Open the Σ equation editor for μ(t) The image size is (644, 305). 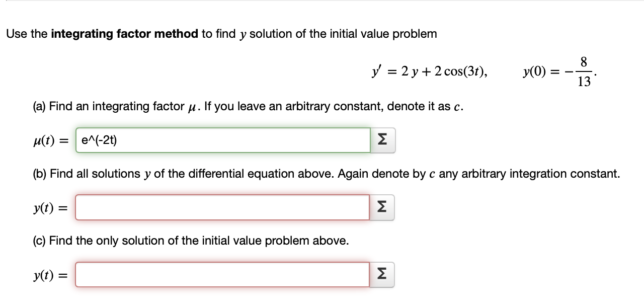tap(382, 140)
